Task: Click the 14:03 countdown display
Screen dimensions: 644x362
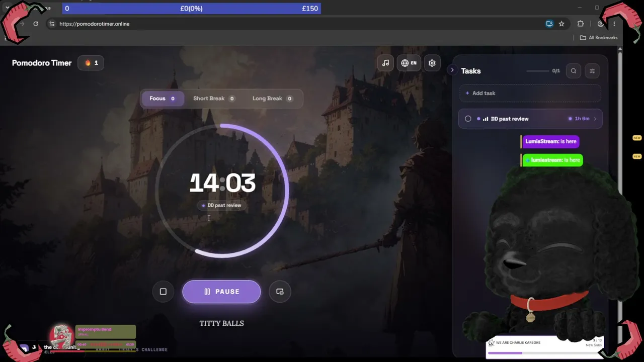Action: point(222,183)
